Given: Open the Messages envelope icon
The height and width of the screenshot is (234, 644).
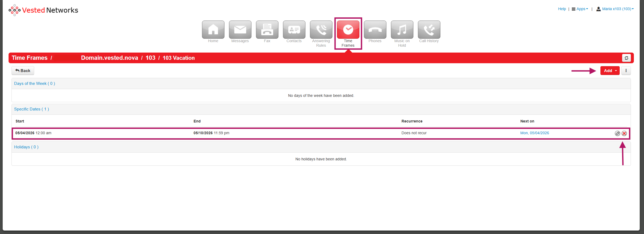Looking at the screenshot, I should tap(240, 30).
